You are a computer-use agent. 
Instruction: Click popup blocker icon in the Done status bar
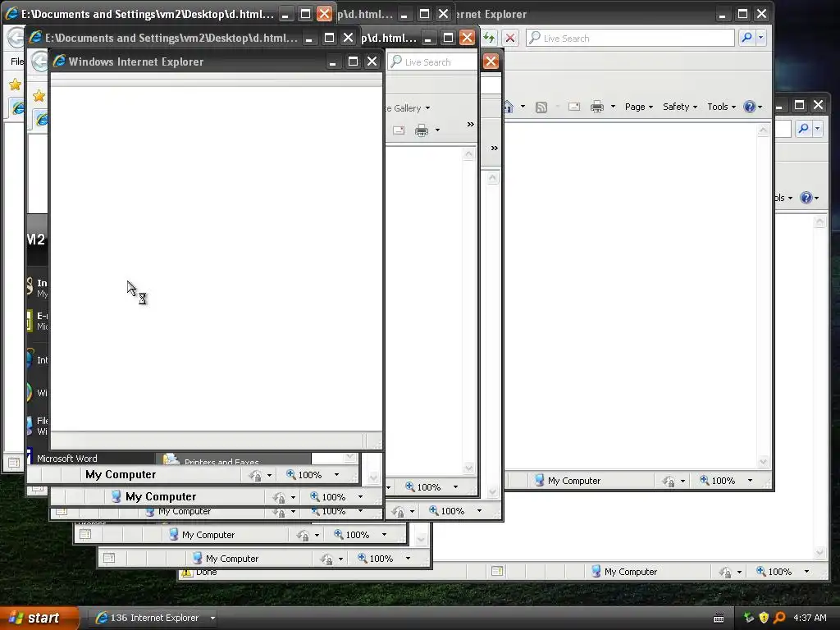coord(497,572)
